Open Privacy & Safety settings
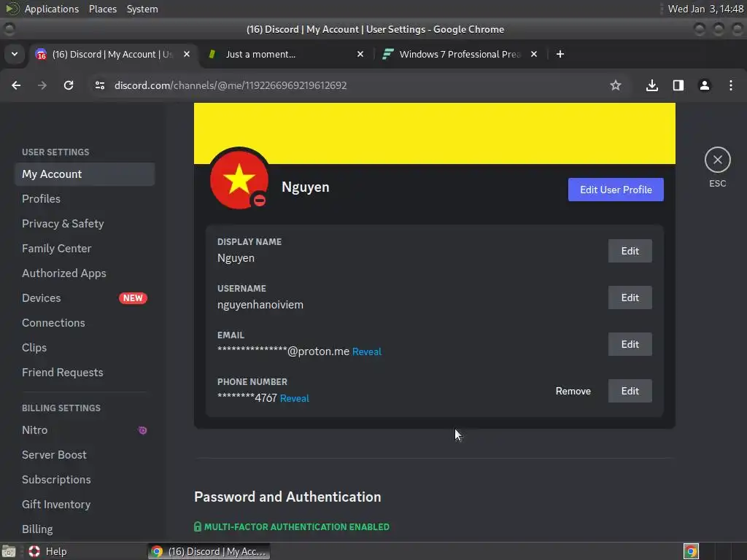Screen dimensions: 747x560 click(x=85, y=224)
